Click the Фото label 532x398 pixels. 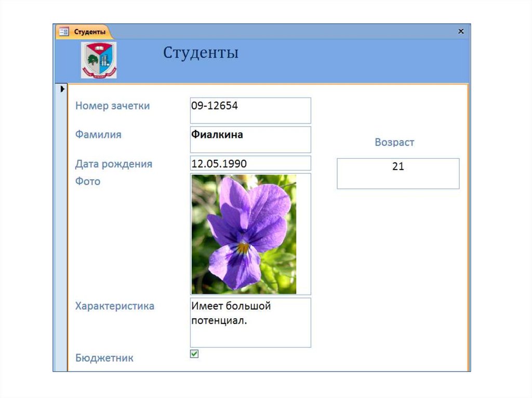(x=88, y=182)
